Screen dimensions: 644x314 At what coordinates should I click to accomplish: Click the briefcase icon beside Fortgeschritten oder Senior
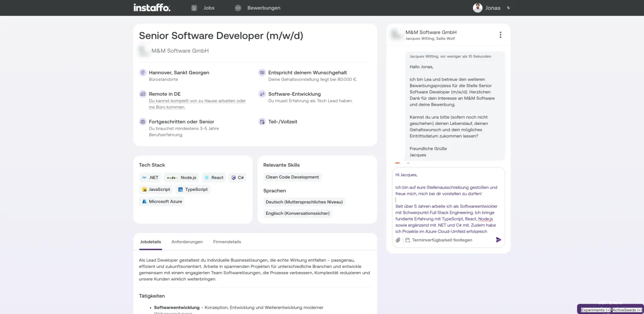click(x=143, y=121)
